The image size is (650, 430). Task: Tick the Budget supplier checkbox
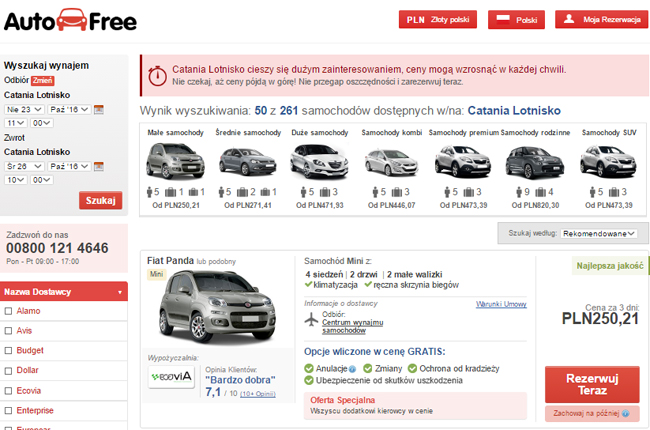click(x=8, y=350)
